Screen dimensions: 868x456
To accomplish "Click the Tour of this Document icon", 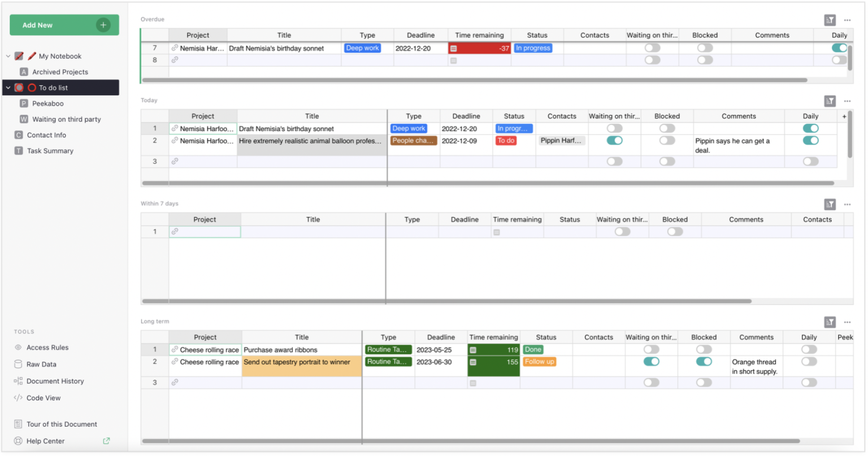I will point(19,424).
